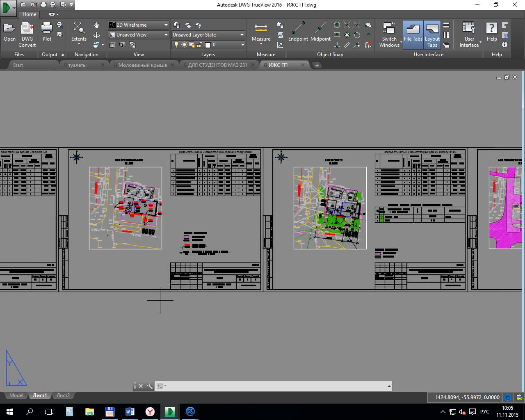Launch DWG Convert tool

27,34
